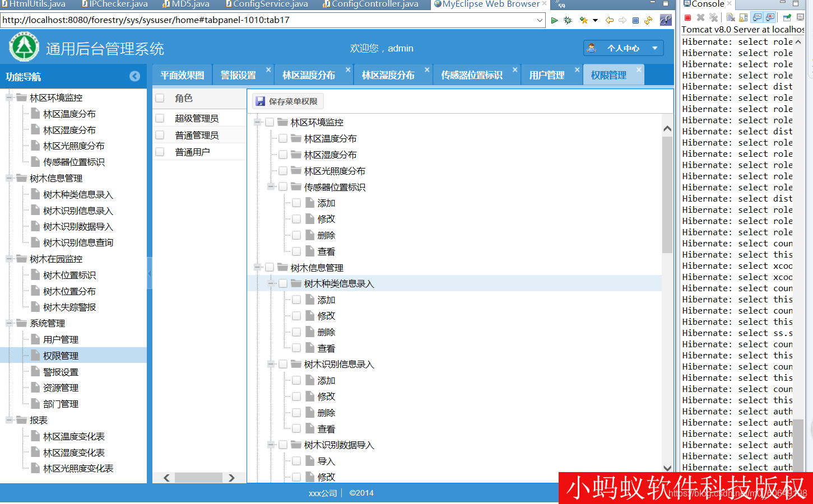The image size is (813, 504).
Task: Click the green tree logo in header
Action: (24, 47)
